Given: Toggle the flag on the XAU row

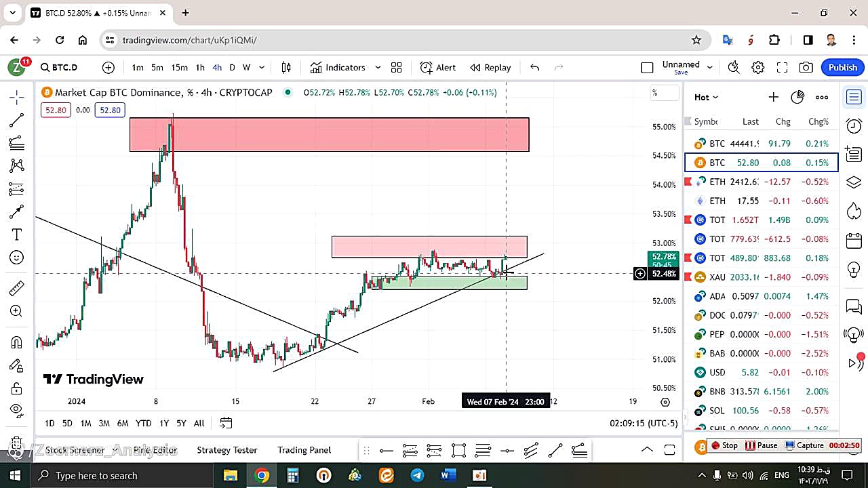Looking at the screenshot, I should click(689, 277).
